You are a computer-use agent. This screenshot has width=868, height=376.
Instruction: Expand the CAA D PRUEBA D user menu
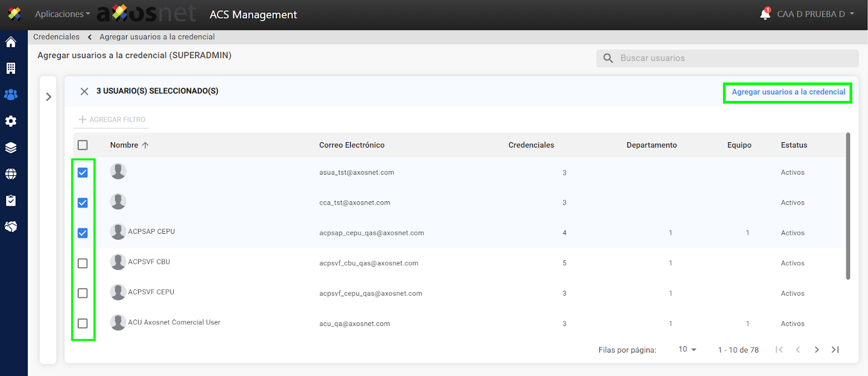tap(815, 14)
